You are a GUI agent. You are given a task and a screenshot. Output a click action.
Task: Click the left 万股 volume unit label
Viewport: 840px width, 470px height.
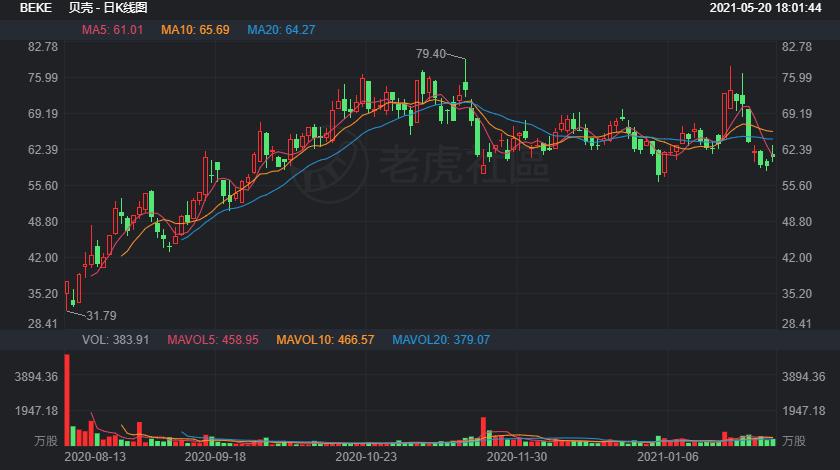(x=45, y=440)
